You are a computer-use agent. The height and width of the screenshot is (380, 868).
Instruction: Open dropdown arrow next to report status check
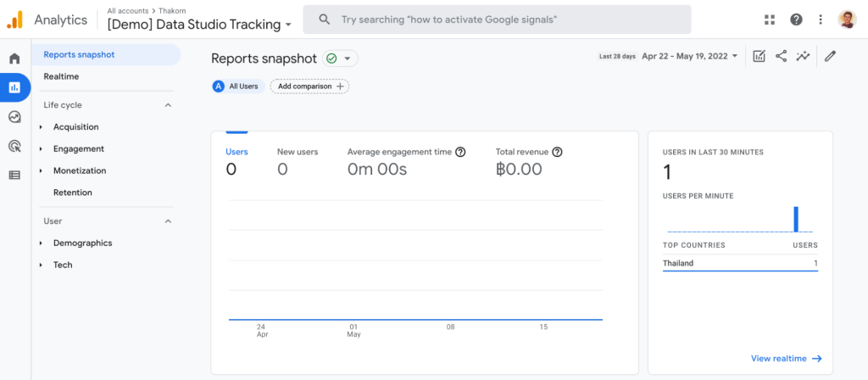pos(347,59)
